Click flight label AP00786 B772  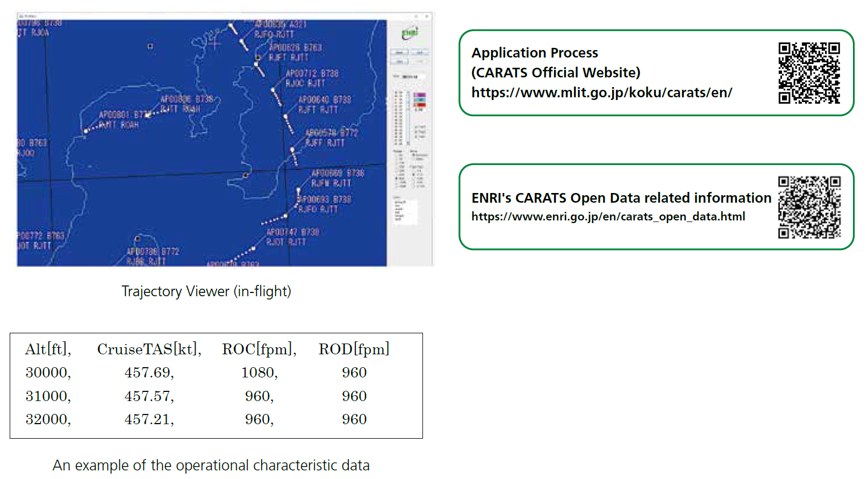click(153, 251)
